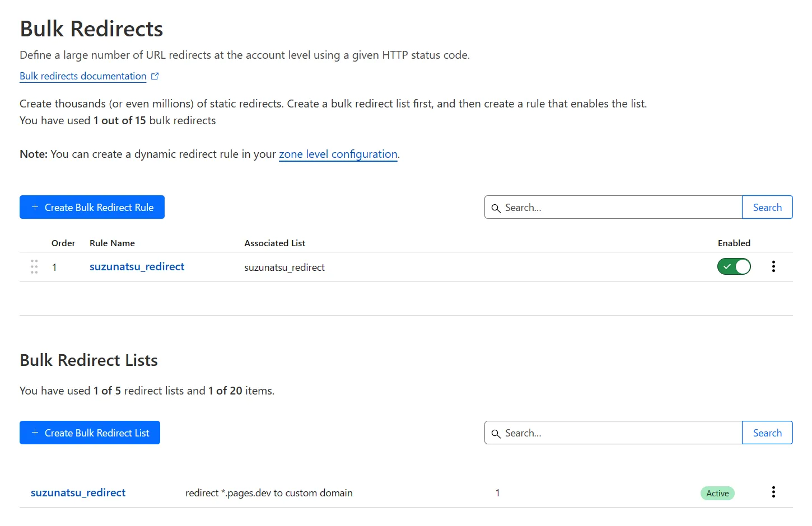Click the plus icon on Create Bulk Redirect Rule
Image resolution: width=812 pixels, height=526 pixels.
coord(35,207)
